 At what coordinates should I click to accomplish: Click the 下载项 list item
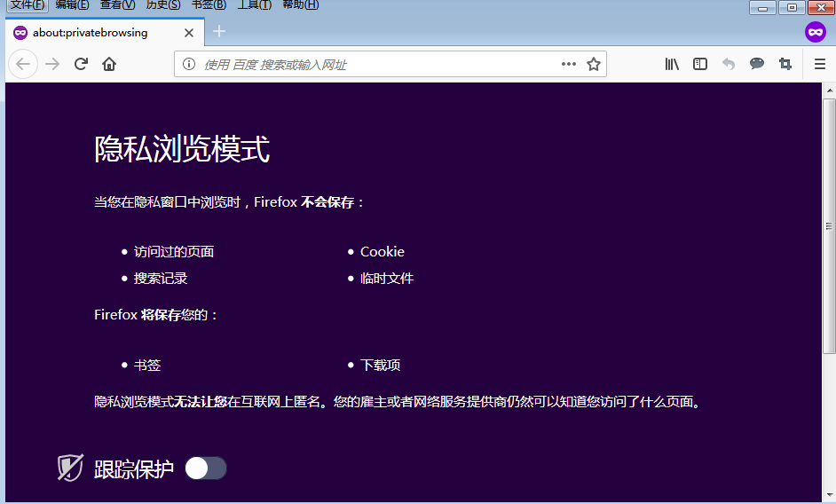(380, 366)
